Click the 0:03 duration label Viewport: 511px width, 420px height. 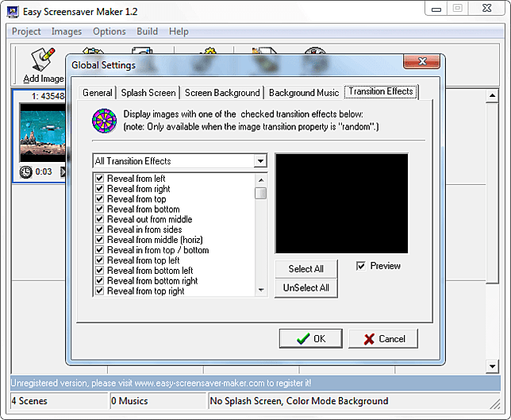(44, 171)
